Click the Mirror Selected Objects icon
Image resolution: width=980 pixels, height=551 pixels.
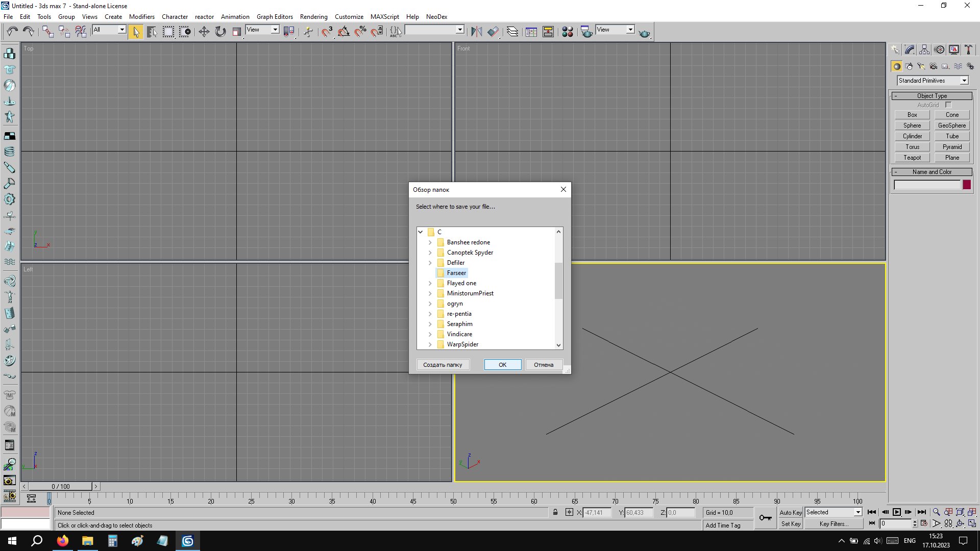pyautogui.click(x=476, y=32)
